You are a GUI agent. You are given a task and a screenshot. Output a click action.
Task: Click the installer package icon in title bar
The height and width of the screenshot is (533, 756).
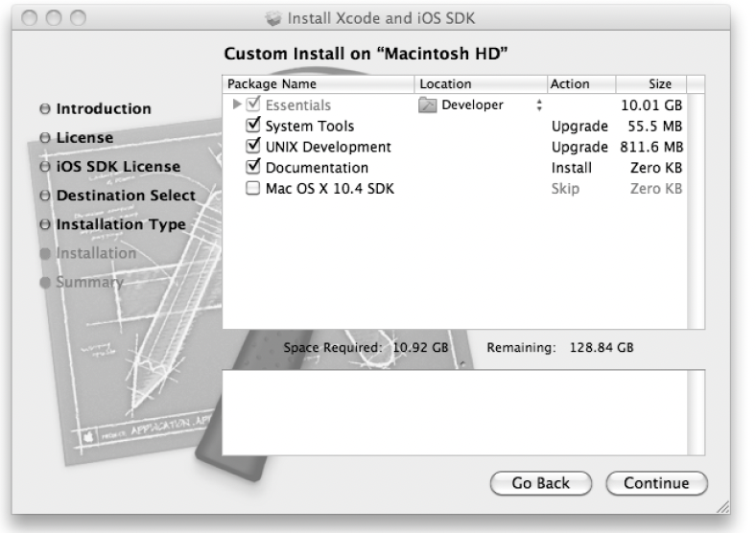tap(273, 19)
